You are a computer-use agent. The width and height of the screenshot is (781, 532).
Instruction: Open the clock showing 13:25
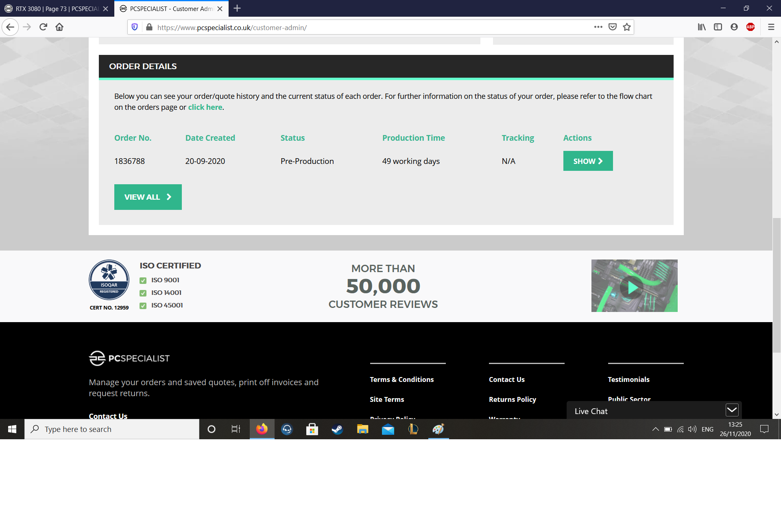tap(735, 429)
